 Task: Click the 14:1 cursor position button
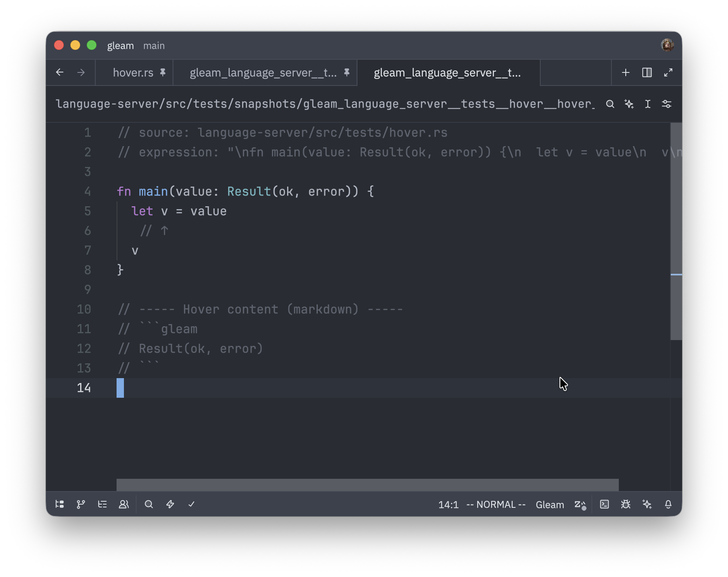point(448,505)
